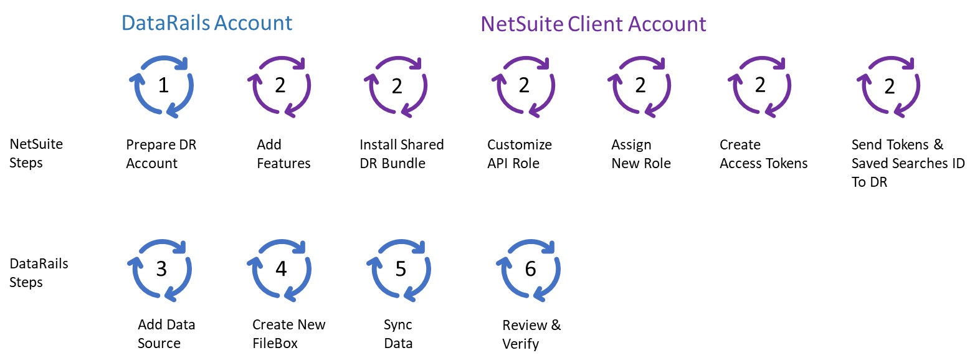
Task: Click the Create Access Tokens label
Action: click(x=764, y=154)
